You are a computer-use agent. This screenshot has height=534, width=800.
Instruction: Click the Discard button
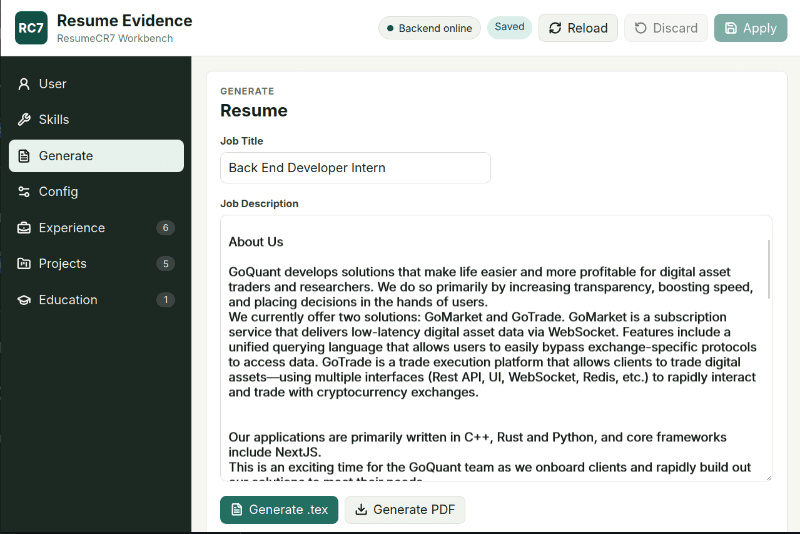pos(666,28)
